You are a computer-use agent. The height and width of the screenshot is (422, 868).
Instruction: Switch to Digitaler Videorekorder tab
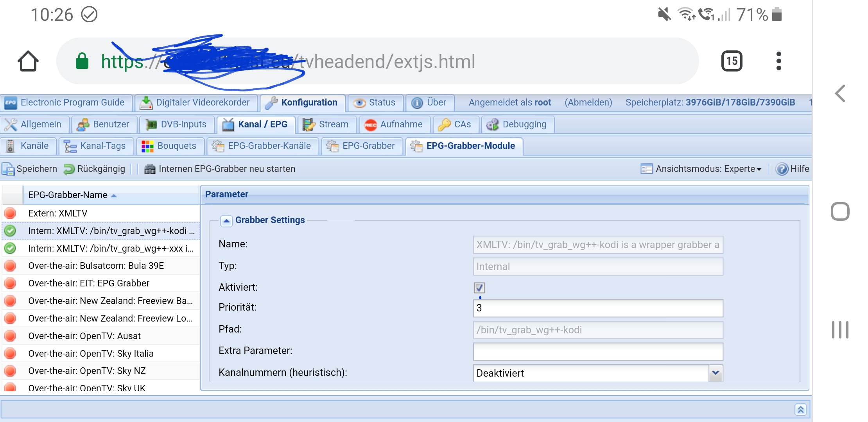[x=195, y=103]
